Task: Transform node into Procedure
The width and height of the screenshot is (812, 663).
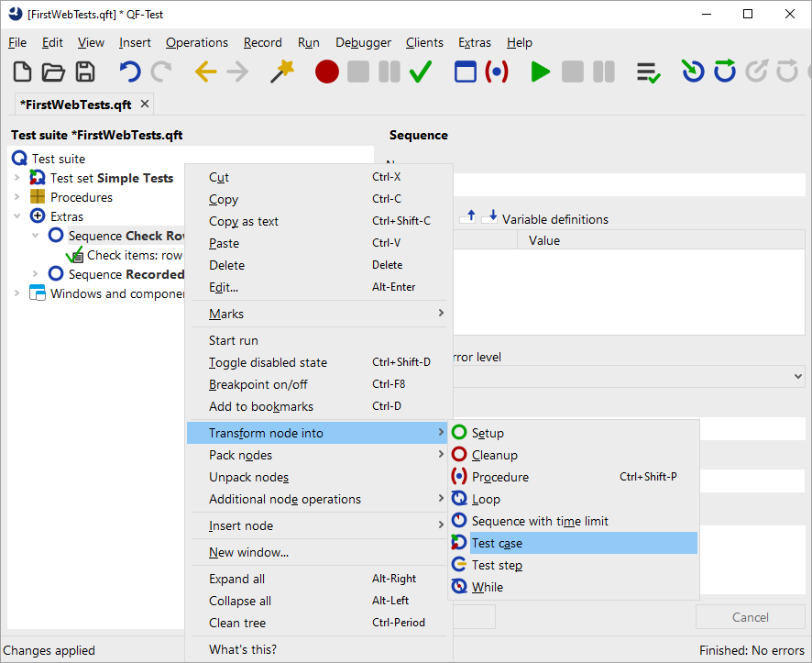Action: (574, 477)
